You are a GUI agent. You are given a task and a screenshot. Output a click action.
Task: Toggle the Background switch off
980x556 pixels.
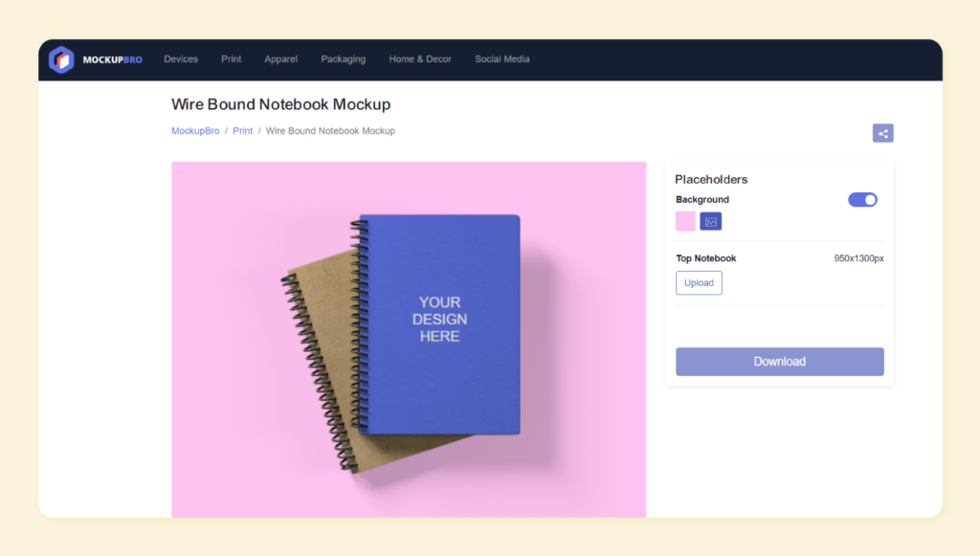coord(862,200)
